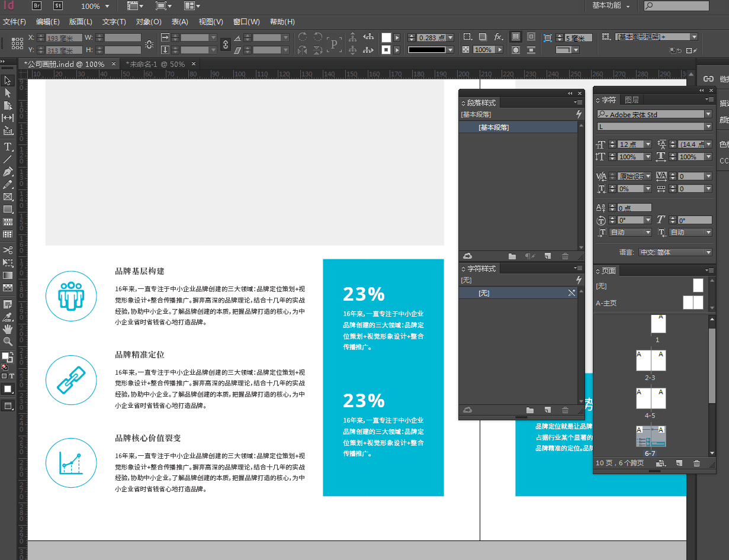Select the Selection tool arrow
The image size is (729, 560).
tap(8, 81)
